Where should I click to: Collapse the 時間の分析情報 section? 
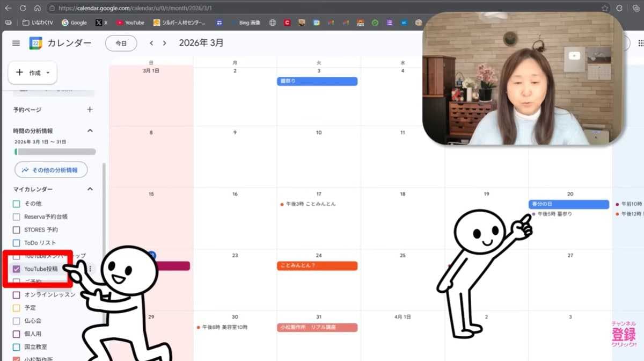point(90,131)
